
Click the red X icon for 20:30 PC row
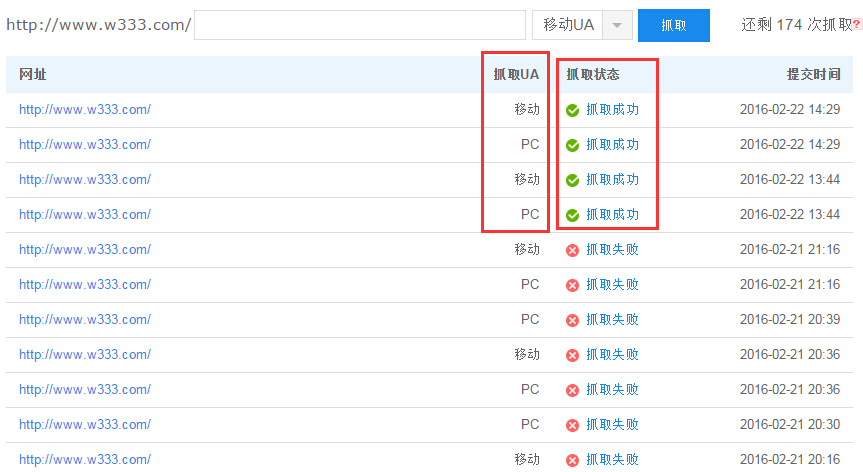pyautogui.click(x=572, y=425)
